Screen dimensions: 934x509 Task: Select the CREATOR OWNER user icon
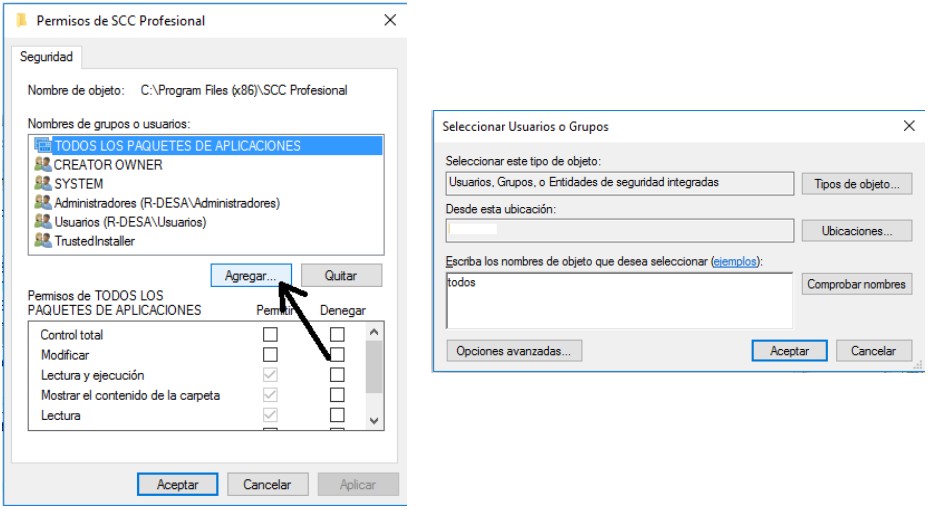pyautogui.click(x=43, y=165)
